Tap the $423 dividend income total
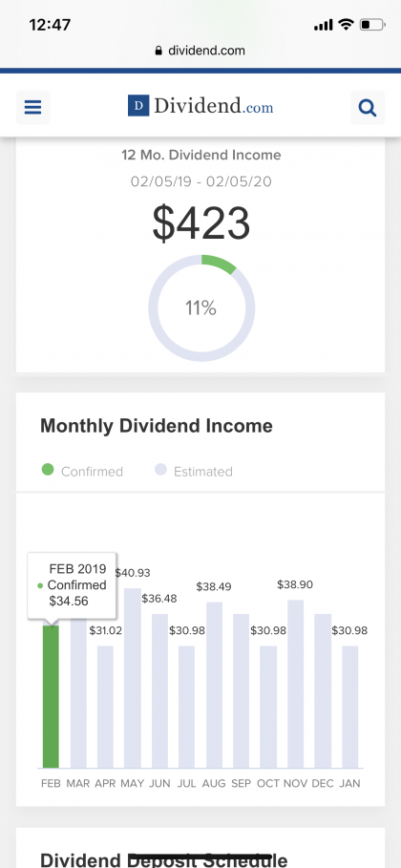Image resolution: width=401 pixels, height=868 pixels. pos(201,223)
